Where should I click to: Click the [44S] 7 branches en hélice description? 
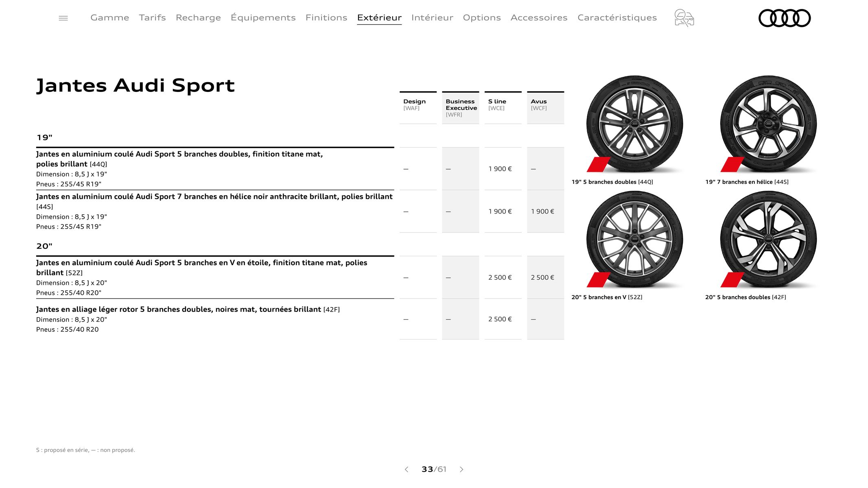pos(214,211)
